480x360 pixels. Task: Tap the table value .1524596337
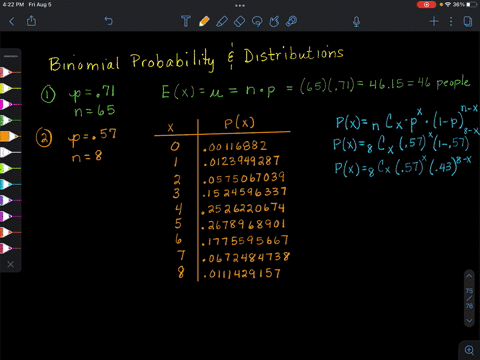244,192
